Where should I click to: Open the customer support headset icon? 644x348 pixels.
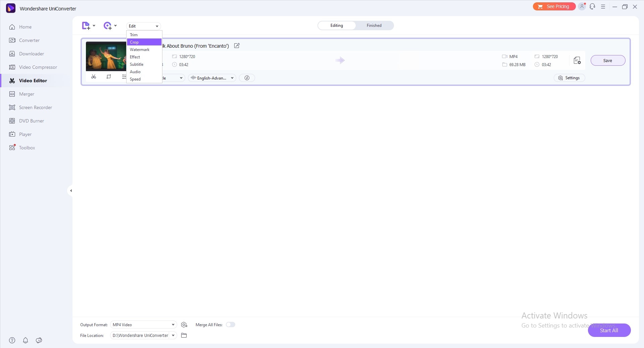592,6
